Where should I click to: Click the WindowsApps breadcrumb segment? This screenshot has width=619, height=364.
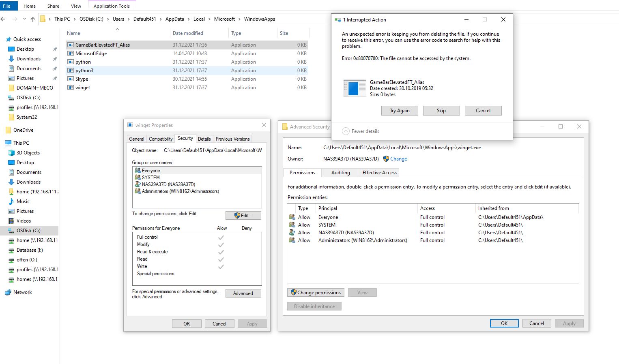260,19
